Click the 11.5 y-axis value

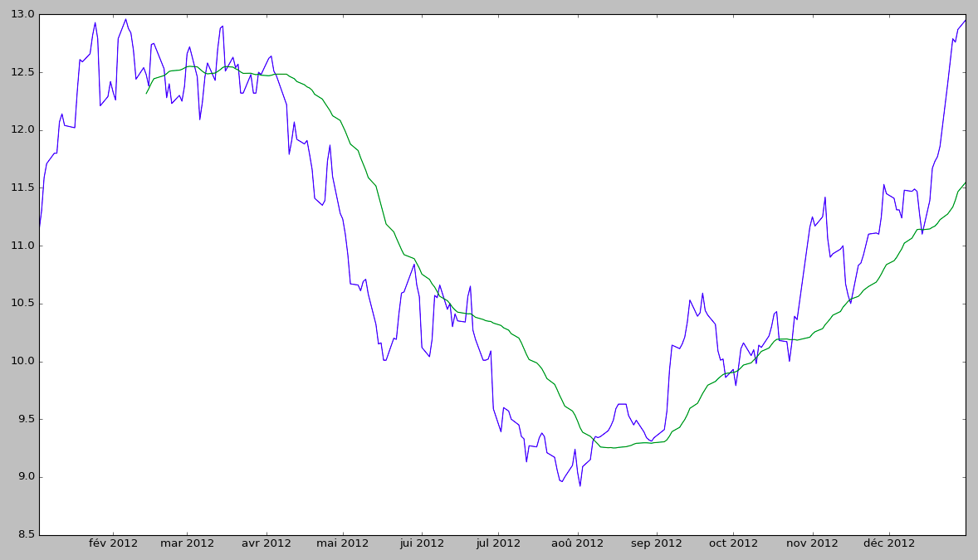(22, 187)
